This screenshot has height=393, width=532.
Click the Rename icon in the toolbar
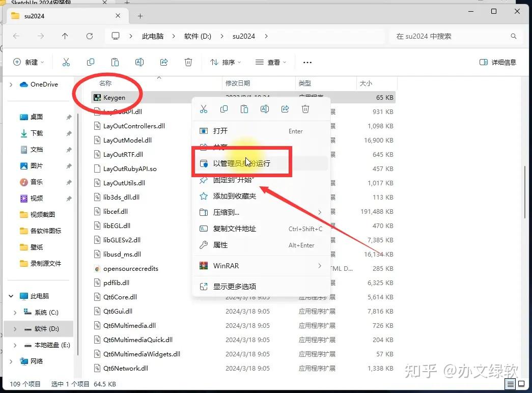click(139, 62)
